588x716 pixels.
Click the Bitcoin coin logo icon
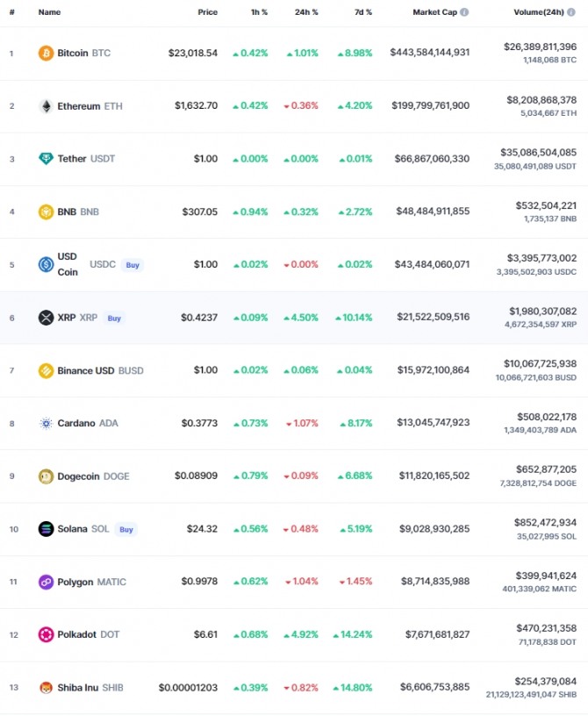[46, 53]
